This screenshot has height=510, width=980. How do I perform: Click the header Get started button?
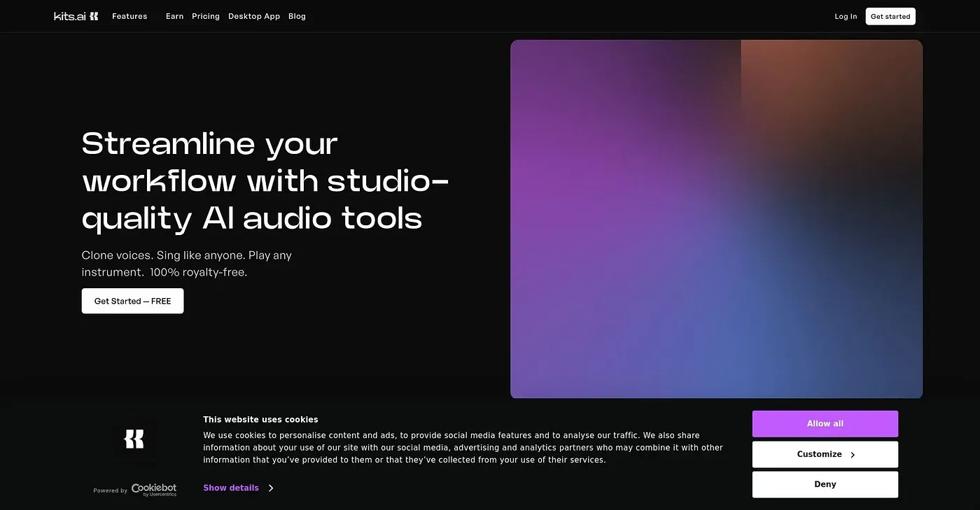(890, 16)
